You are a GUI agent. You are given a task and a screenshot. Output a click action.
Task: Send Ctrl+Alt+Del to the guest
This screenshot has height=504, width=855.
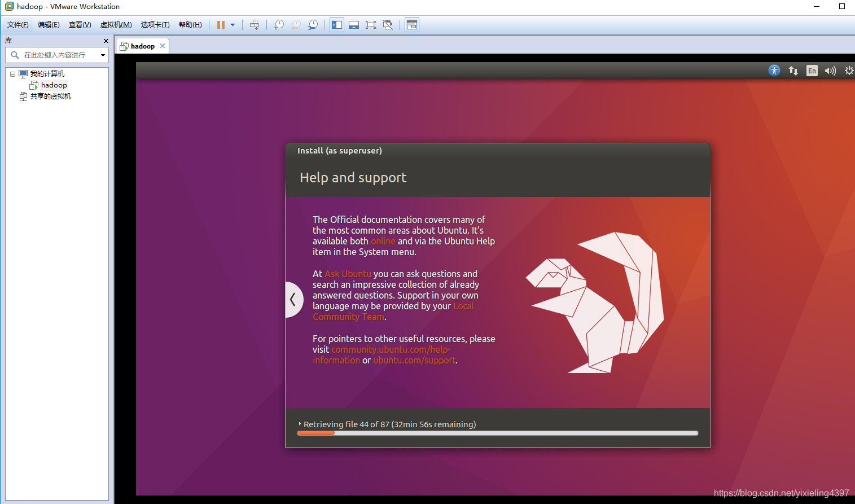point(255,25)
